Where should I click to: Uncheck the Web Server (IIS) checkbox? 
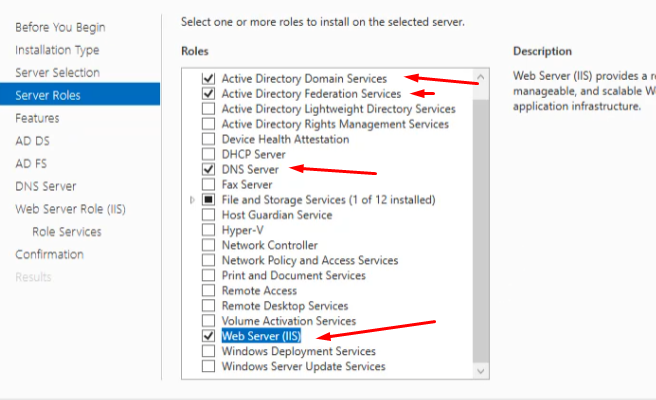[208, 336]
